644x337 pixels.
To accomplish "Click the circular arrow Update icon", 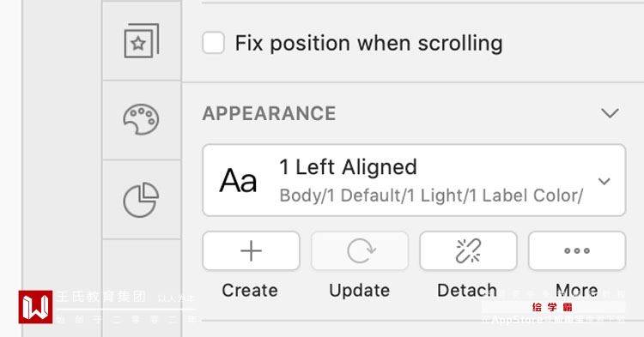I will pos(360,251).
